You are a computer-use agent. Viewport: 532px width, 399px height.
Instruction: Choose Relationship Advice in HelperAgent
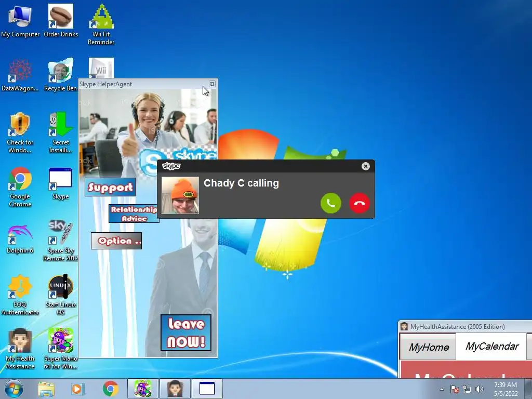click(134, 214)
